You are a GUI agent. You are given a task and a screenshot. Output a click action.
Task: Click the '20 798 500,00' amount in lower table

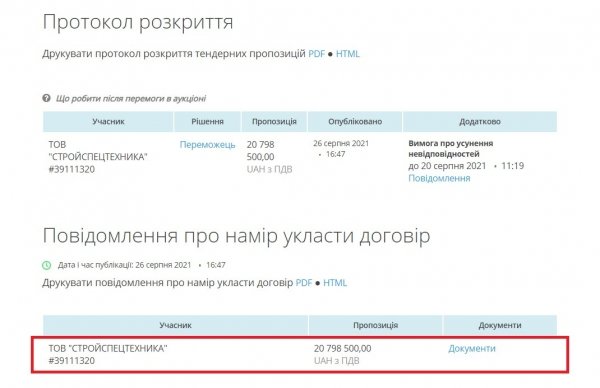342,348
